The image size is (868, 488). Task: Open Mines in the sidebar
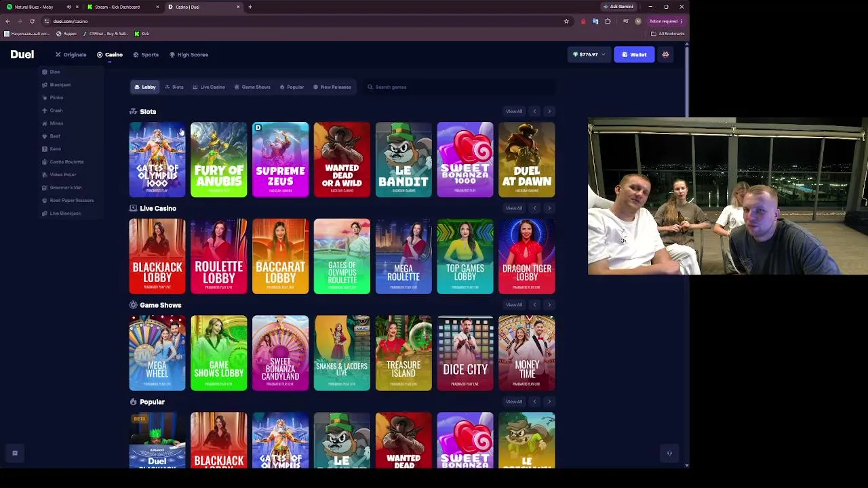pos(53,123)
